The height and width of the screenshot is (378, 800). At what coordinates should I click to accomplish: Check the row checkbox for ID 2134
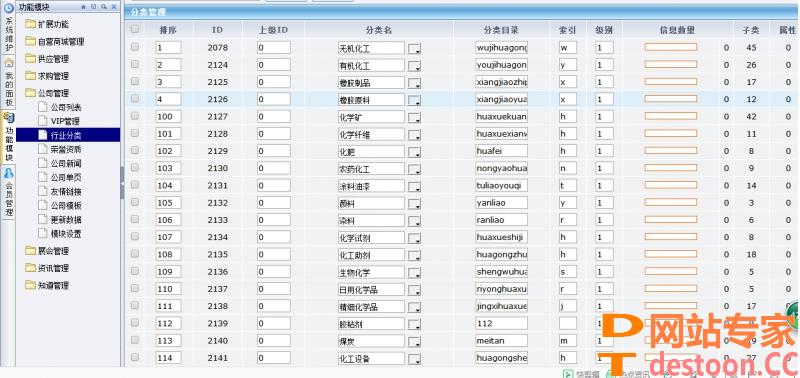[135, 237]
